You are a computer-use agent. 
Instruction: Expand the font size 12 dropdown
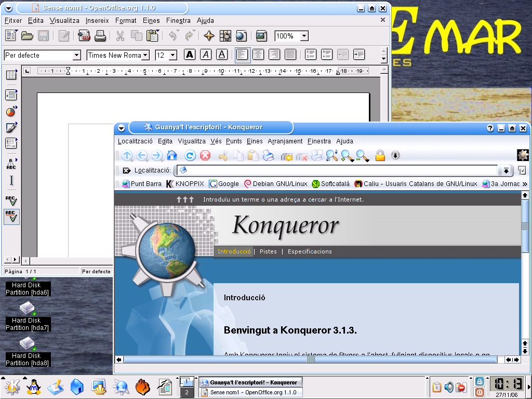tap(173, 55)
